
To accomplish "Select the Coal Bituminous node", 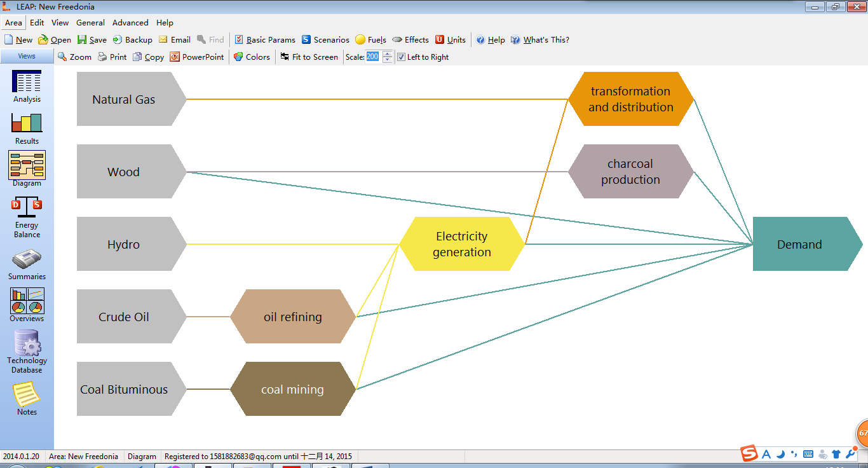I will coord(132,389).
